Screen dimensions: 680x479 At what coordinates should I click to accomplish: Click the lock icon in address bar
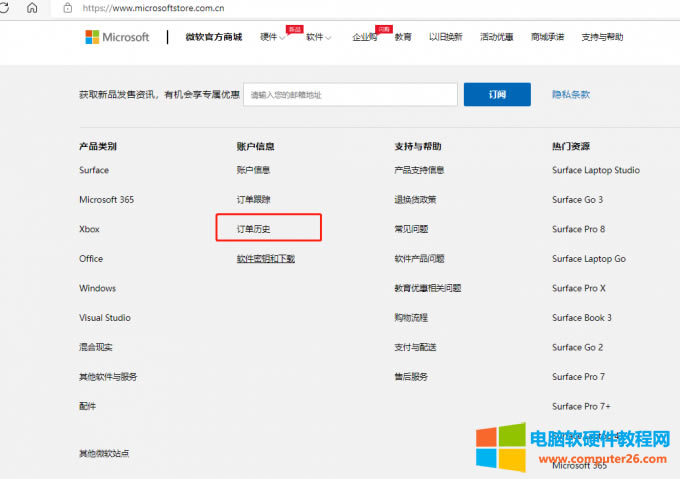68,8
